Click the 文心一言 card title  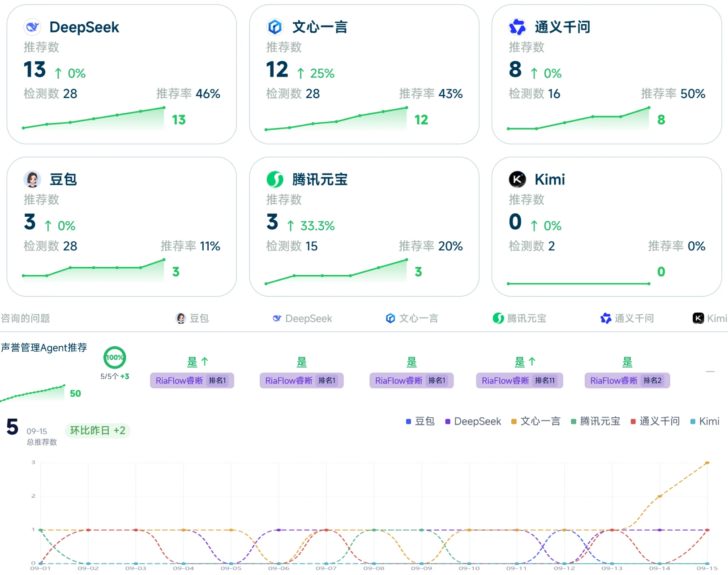pyautogui.click(x=320, y=27)
